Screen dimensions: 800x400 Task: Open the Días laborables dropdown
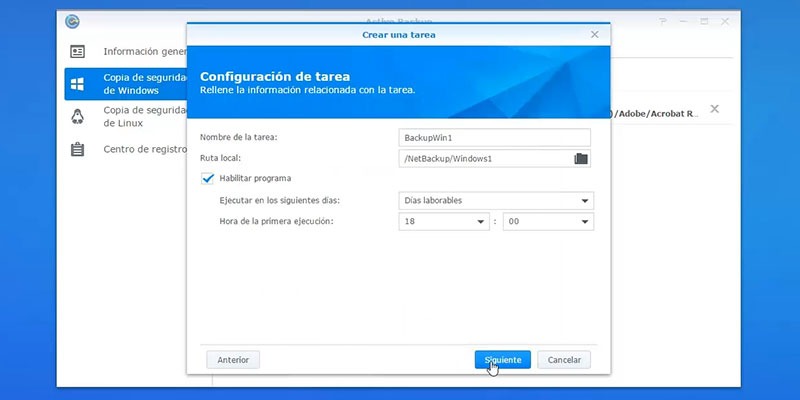pyautogui.click(x=496, y=201)
